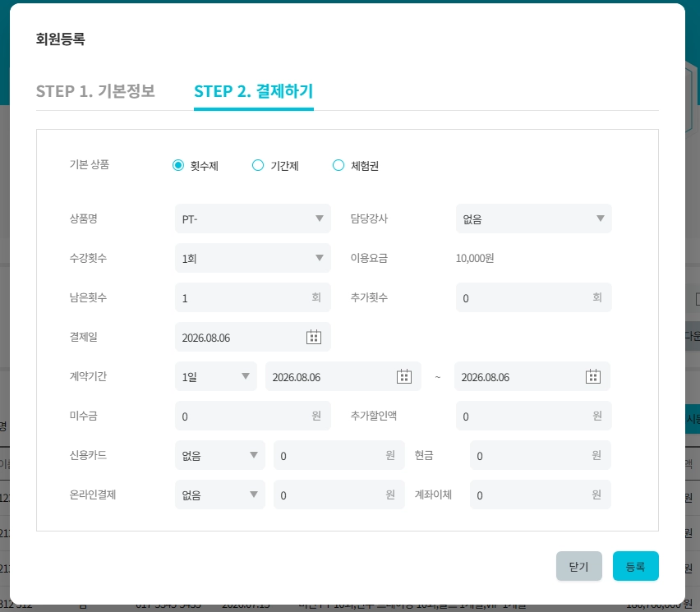
Task: Open the 온라인결제 type dropdown
Action: (x=219, y=495)
